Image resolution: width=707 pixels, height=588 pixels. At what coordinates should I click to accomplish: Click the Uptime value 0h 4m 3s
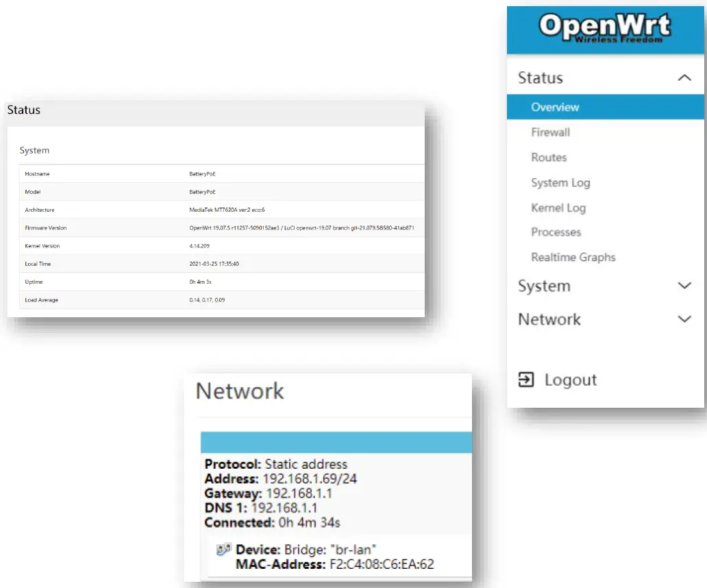pos(200,282)
